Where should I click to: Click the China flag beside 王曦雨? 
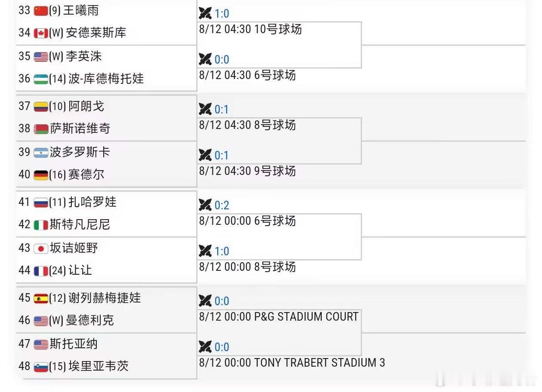click(41, 11)
